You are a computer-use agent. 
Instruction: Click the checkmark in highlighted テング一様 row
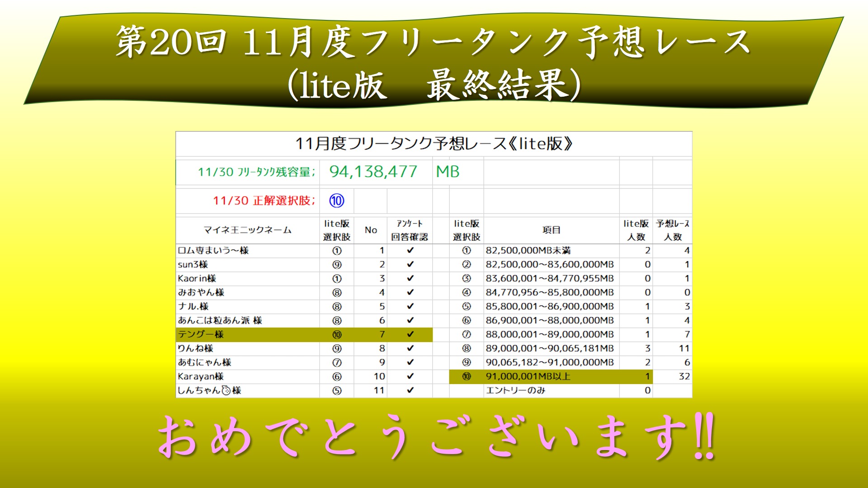(x=410, y=334)
